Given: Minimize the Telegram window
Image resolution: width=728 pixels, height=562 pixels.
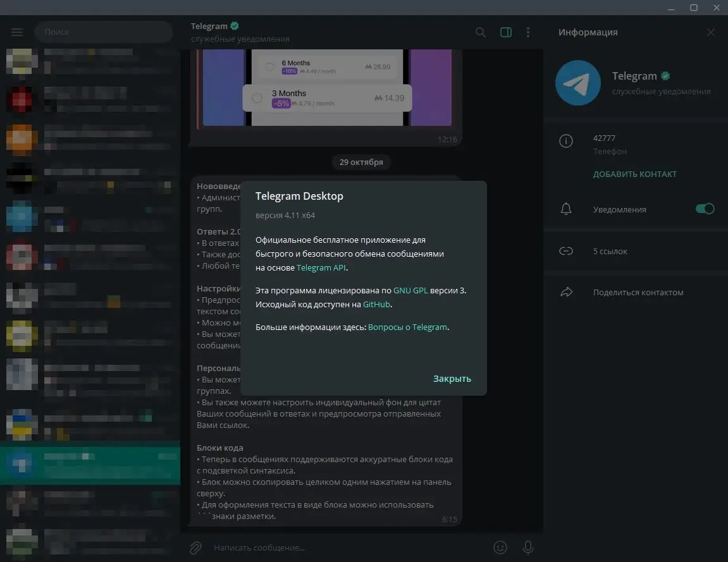Looking at the screenshot, I should point(671,8).
